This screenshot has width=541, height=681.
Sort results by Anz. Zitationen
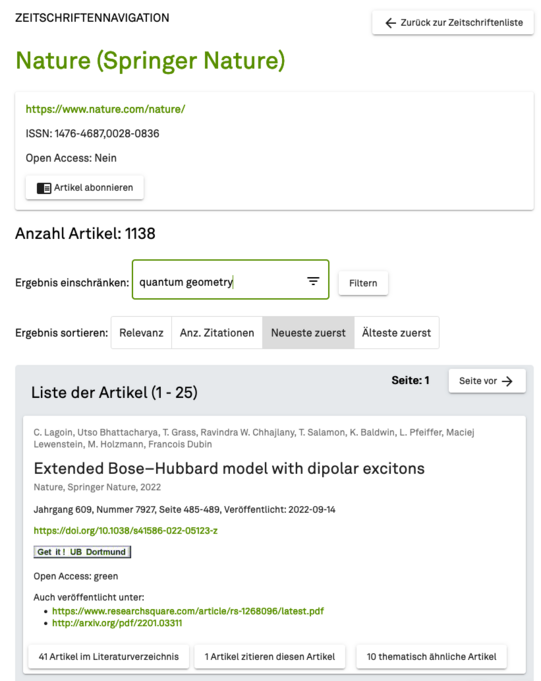[217, 333]
